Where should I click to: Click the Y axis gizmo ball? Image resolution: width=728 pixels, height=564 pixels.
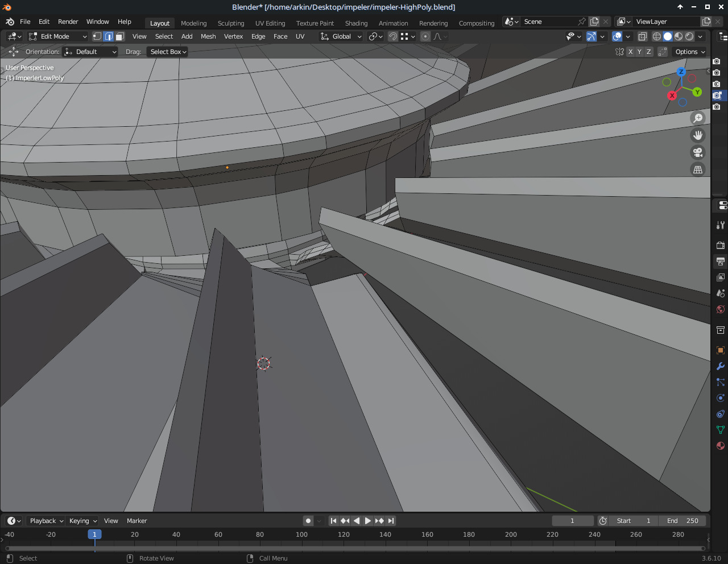(697, 92)
